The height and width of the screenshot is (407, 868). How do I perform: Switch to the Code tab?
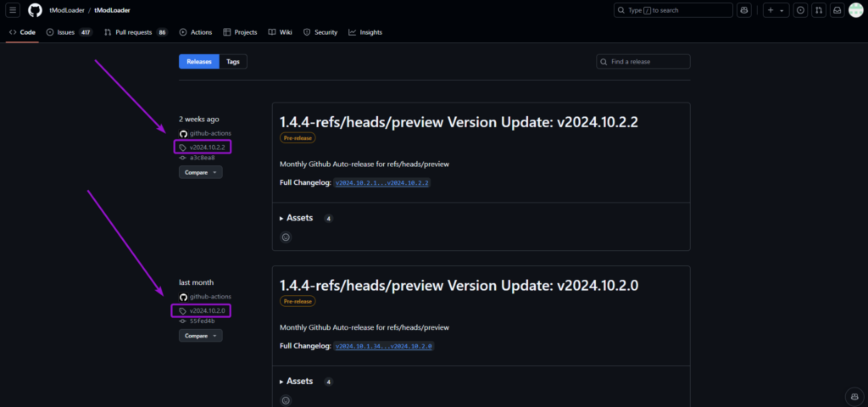[x=22, y=32]
